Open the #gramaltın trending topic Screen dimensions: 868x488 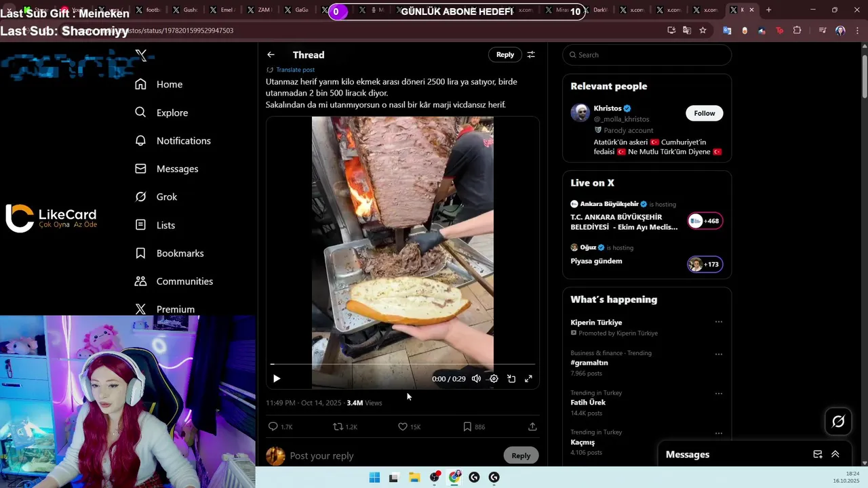[589, 363]
